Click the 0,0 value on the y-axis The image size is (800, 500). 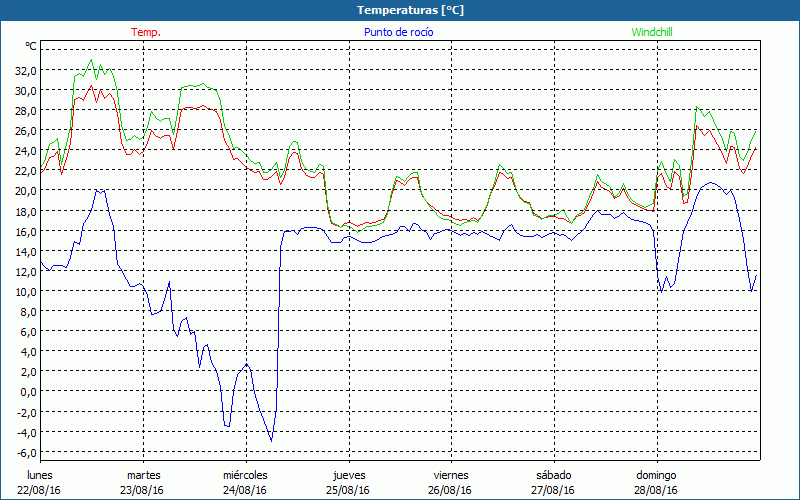[x=27, y=391]
